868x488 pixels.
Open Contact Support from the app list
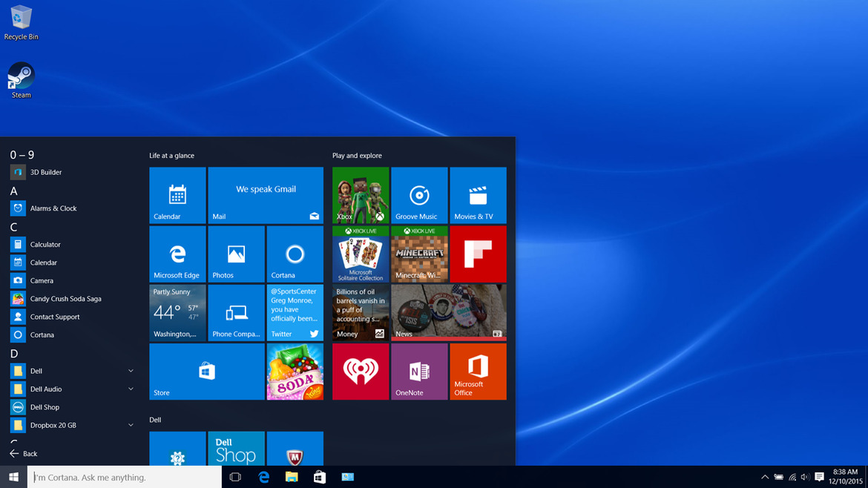coord(72,317)
